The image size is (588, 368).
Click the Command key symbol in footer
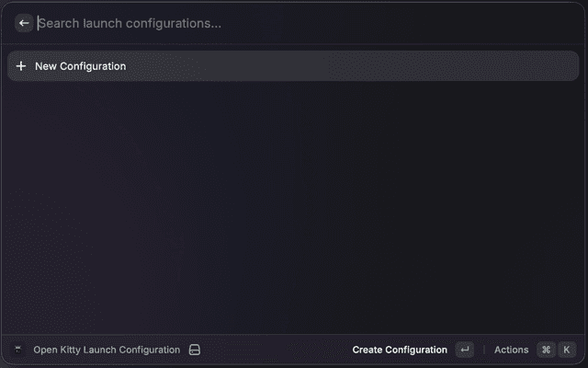546,350
